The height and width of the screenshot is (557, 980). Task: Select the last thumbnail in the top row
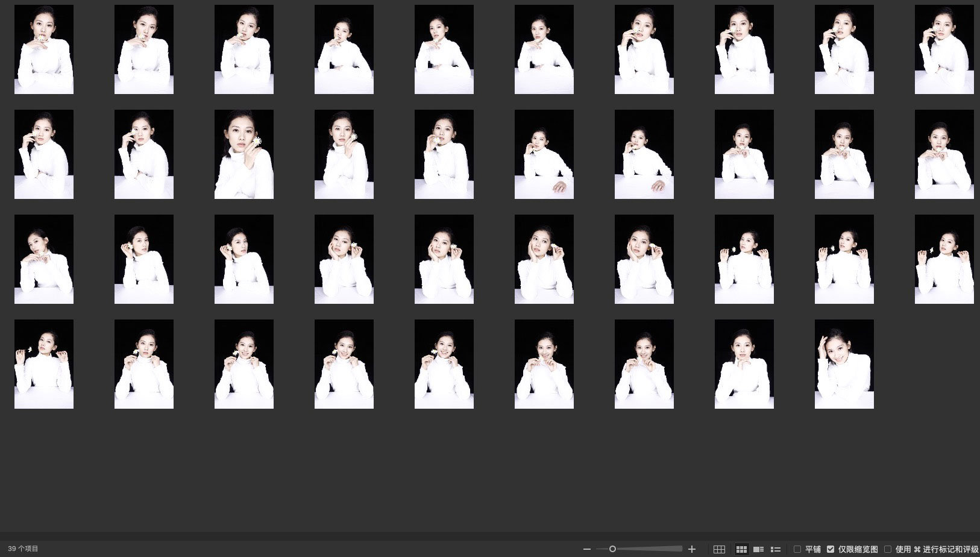(944, 49)
